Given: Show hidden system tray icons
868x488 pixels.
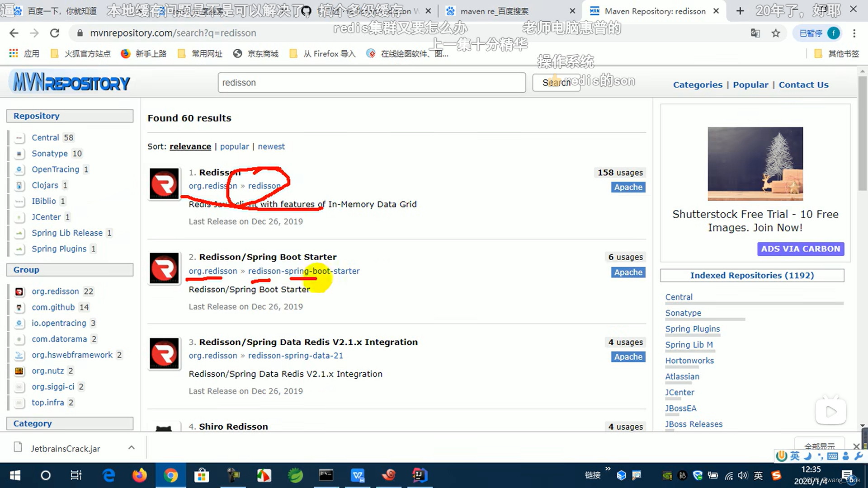Looking at the screenshot, I should (x=608, y=469).
